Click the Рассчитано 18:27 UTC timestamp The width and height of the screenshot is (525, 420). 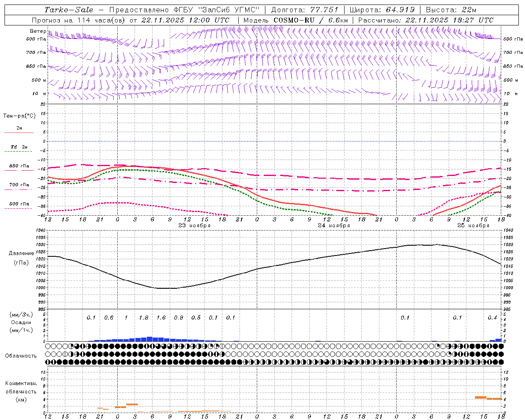click(x=426, y=20)
